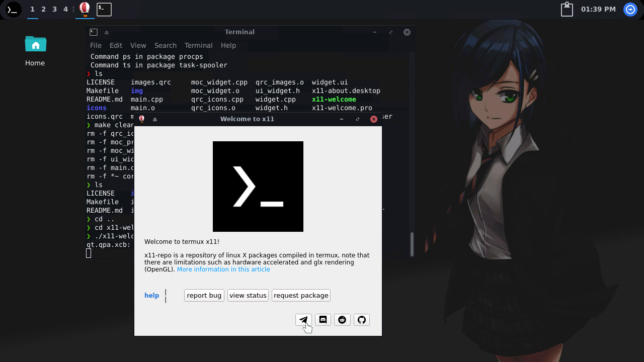
Task: Click the report bug button
Action: tap(204, 295)
